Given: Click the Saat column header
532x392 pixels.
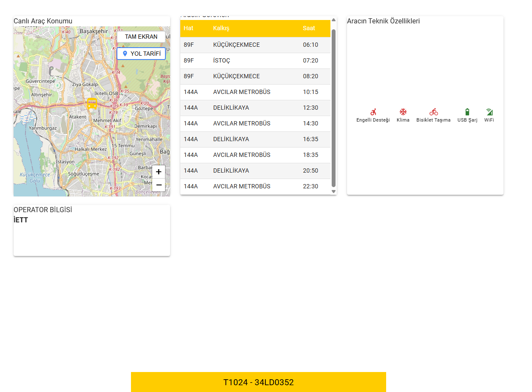Looking at the screenshot, I should (x=309, y=28).
